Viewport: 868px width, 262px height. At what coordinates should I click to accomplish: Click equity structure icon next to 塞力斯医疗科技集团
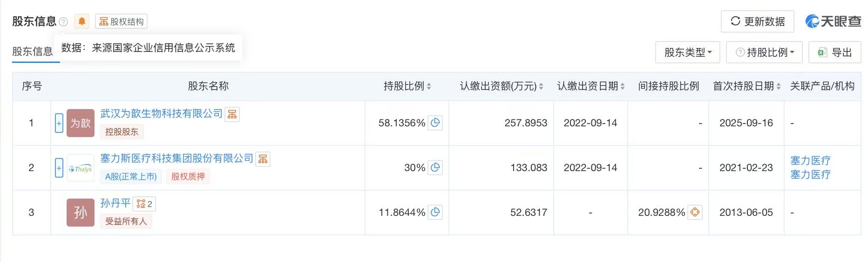point(263,159)
